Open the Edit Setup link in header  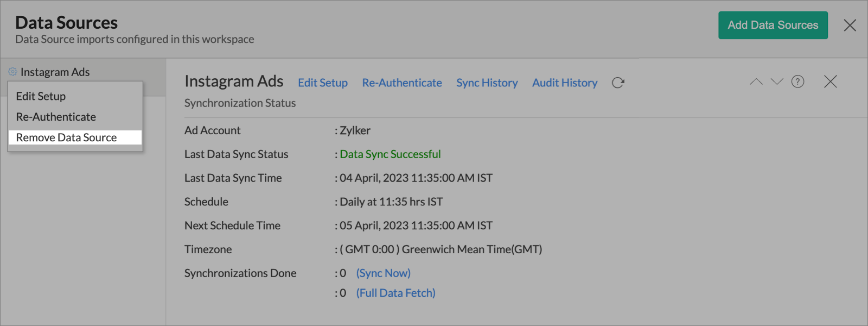click(x=322, y=83)
